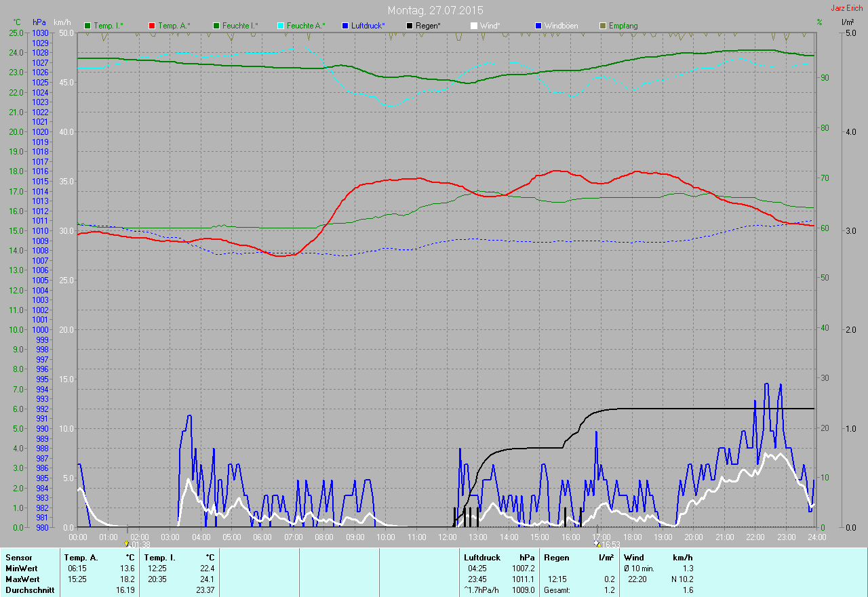Select the Windböen legend label
This screenshot has height=597, width=868.
point(561,26)
